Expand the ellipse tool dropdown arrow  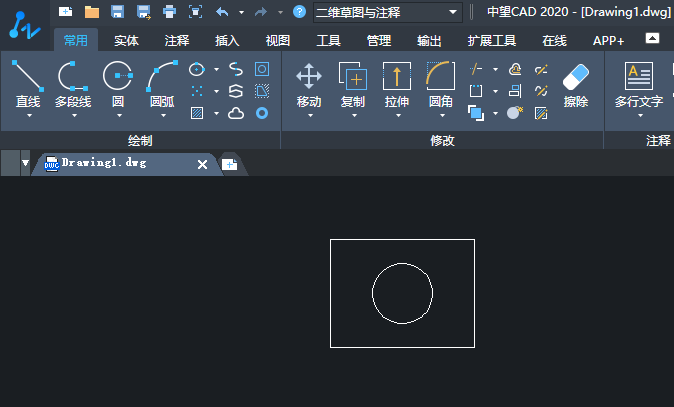click(216, 69)
